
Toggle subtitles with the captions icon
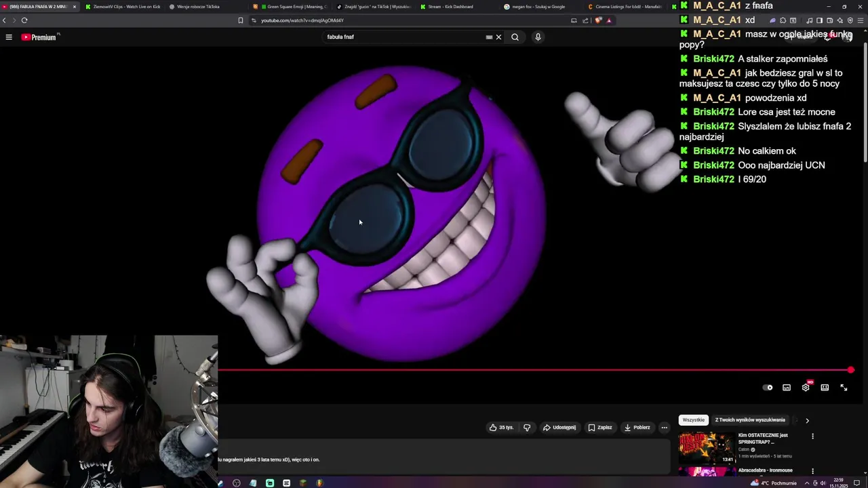pyautogui.click(x=787, y=388)
